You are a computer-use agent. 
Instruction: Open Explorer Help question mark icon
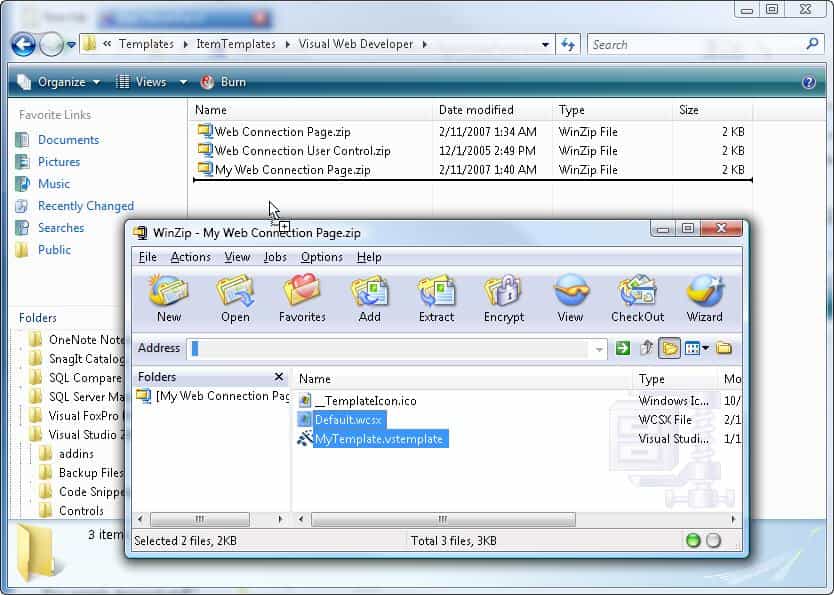coord(808,82)
